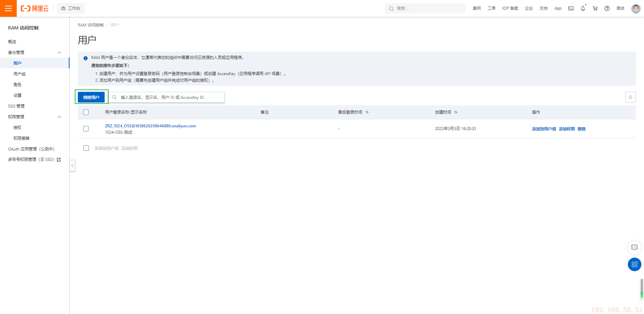Open 工单 in the top navigation
This screenshot has width=644, height=314.
(x=491, y=8)
